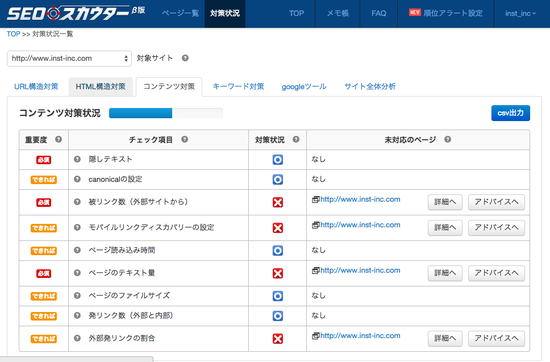Viewport: 550px width, 362px height.
Task: Go to TOP in the header menu
Action: click(296, 13)
